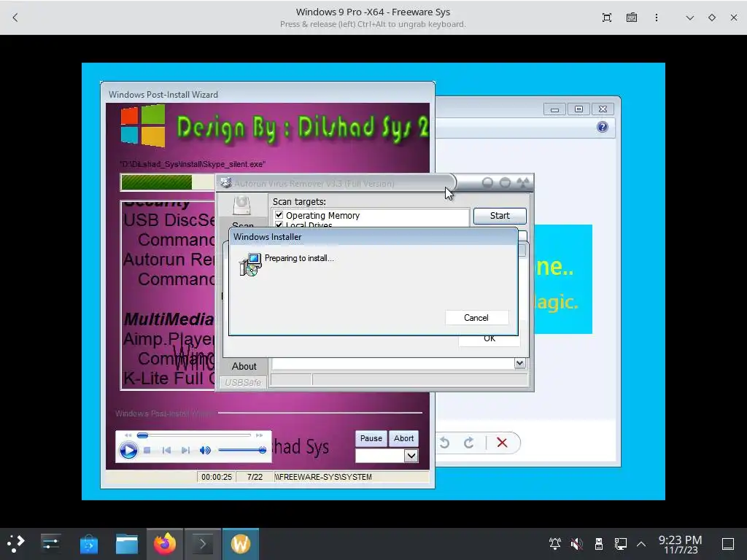747x560 pixels.
Task: Select the K-Lite Full list entry
Action: coord(169,378)
